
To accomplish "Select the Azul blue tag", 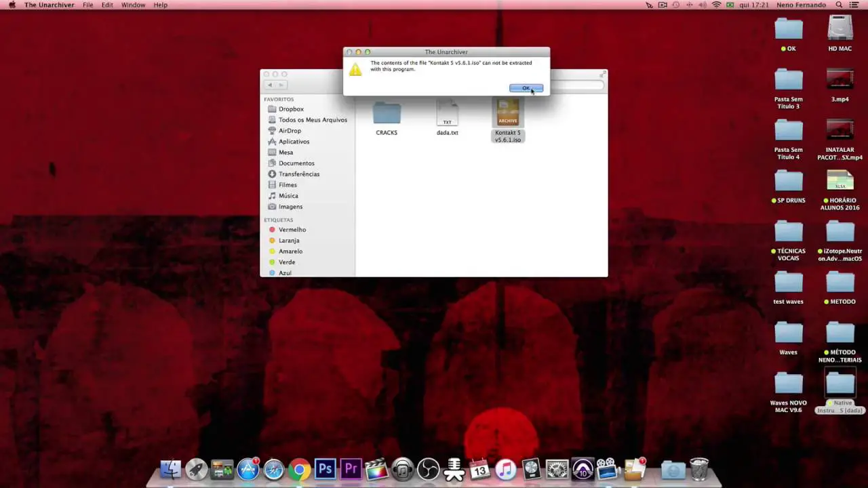I will tap(285, 273).
